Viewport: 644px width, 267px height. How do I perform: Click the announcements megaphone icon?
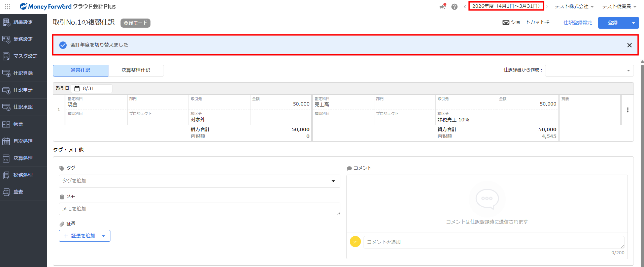(x=443, y=7)
